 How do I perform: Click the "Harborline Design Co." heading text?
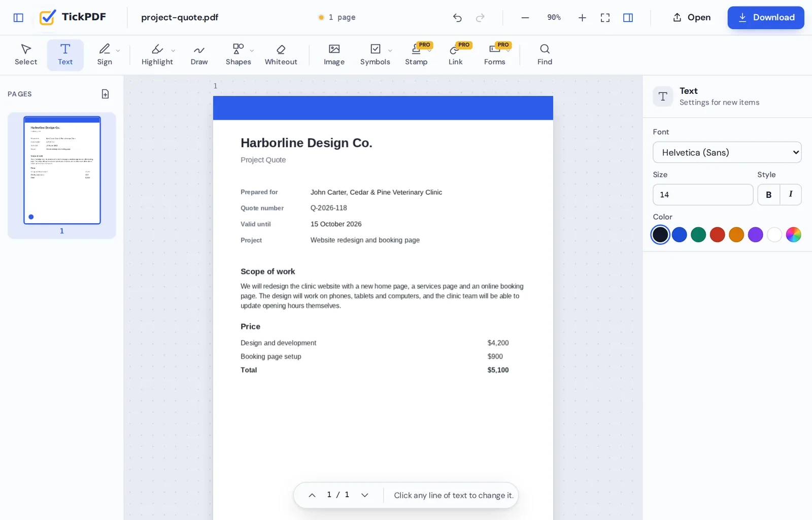tap(307, 143)
